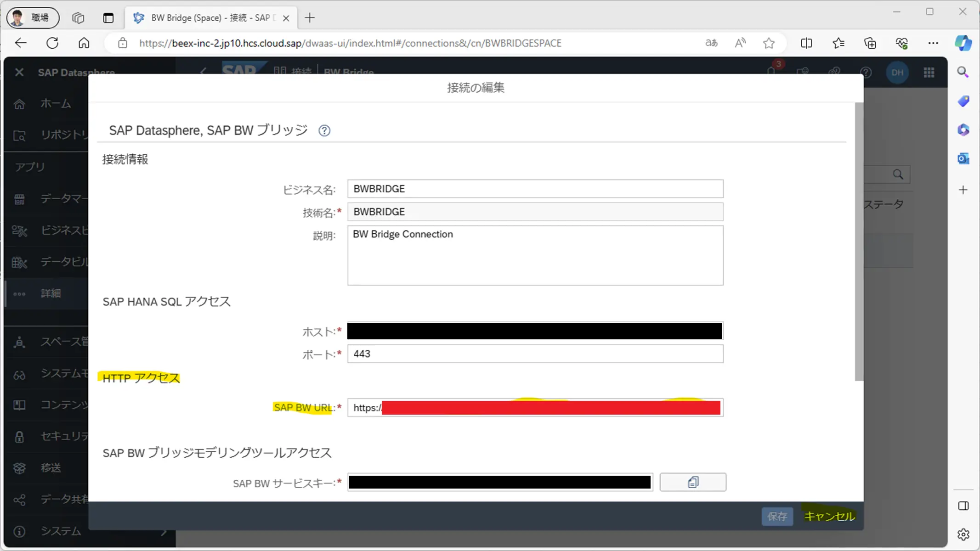Open split screen icon in browser toolbar
The image size is (980, 551).
point(806,43)
